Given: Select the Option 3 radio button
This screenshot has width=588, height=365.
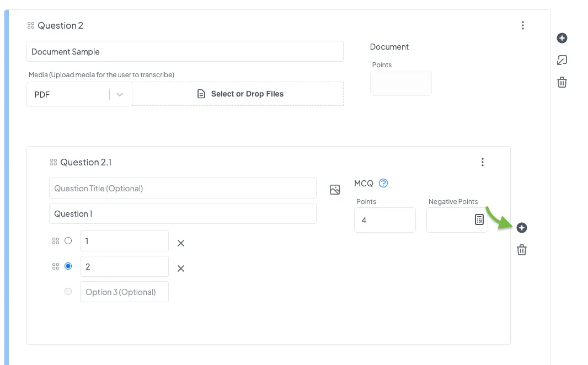Looking at the screenshot, I should (x=68, y=292).
